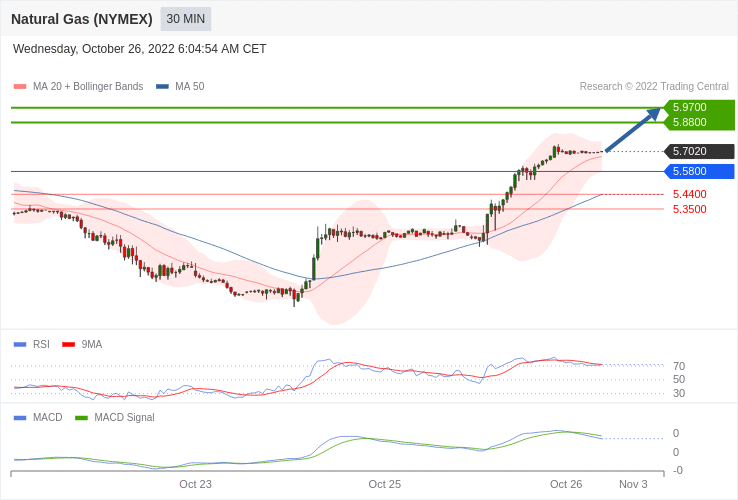Click the MACD Signal legend label
Viewport: 738px width, 500px height.
coord(124,418)
